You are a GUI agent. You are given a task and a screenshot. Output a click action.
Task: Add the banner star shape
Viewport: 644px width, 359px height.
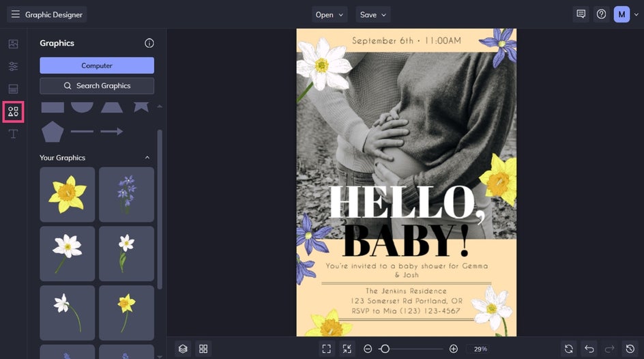pos(141,106)
